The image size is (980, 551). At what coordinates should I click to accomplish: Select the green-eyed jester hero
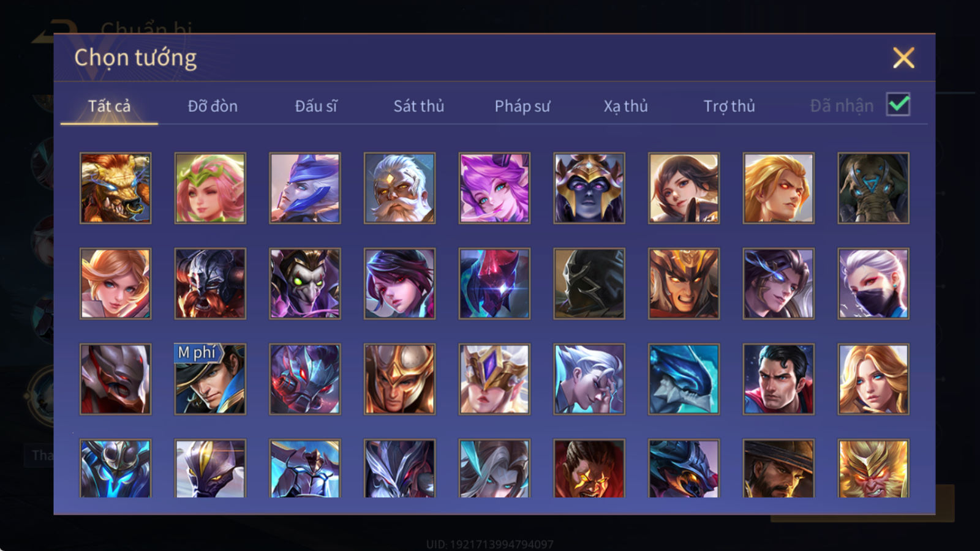pyautogui.click(x=305, y=283)
